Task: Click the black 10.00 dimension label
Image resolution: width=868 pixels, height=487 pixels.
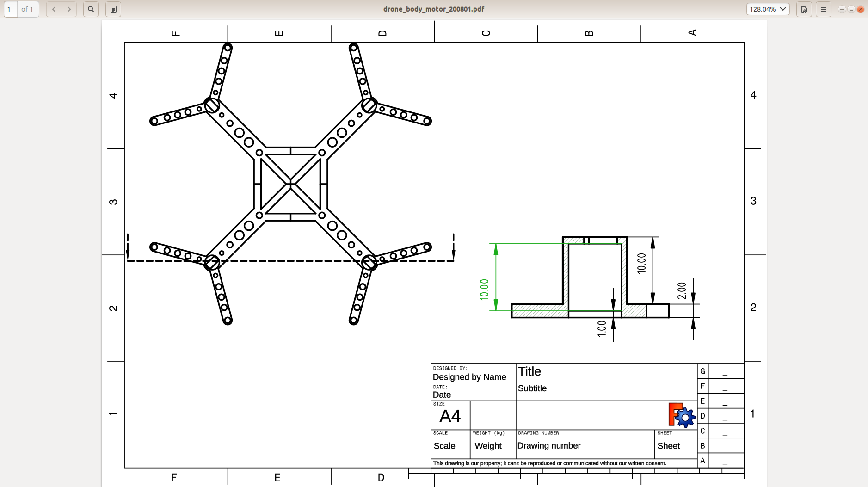Action: [x=641, y=263]
